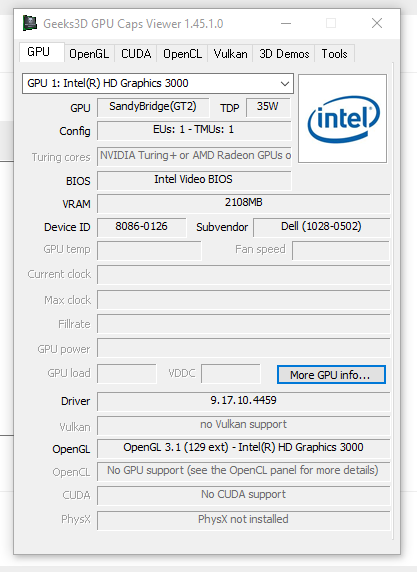The height and width of the screenshot is (572, 417).
Task: Open the GPU selection dropdown
Action: point(158,84)
